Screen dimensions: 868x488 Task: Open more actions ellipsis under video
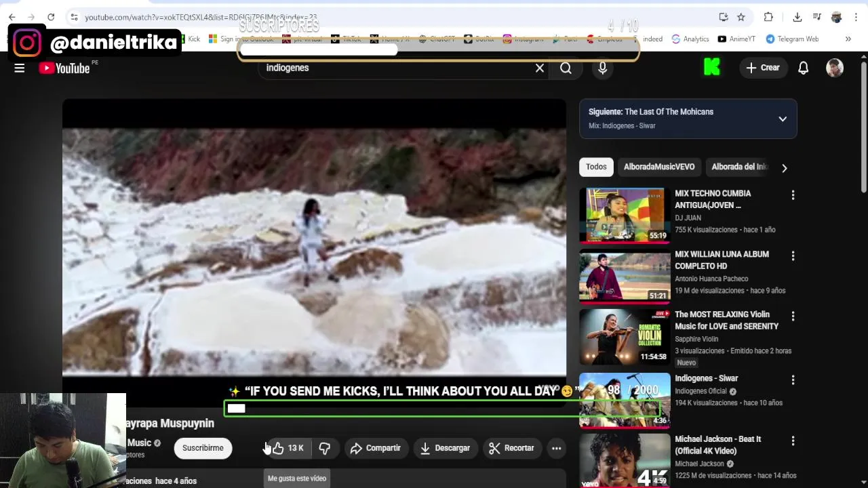pyautogui.click(x=556, y=448)
